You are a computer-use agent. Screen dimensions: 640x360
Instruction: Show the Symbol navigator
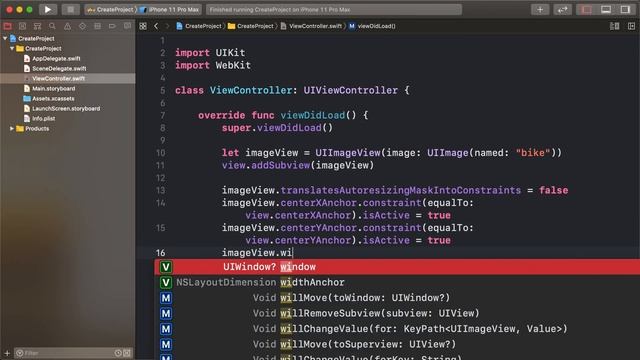(x=38, y=26)
